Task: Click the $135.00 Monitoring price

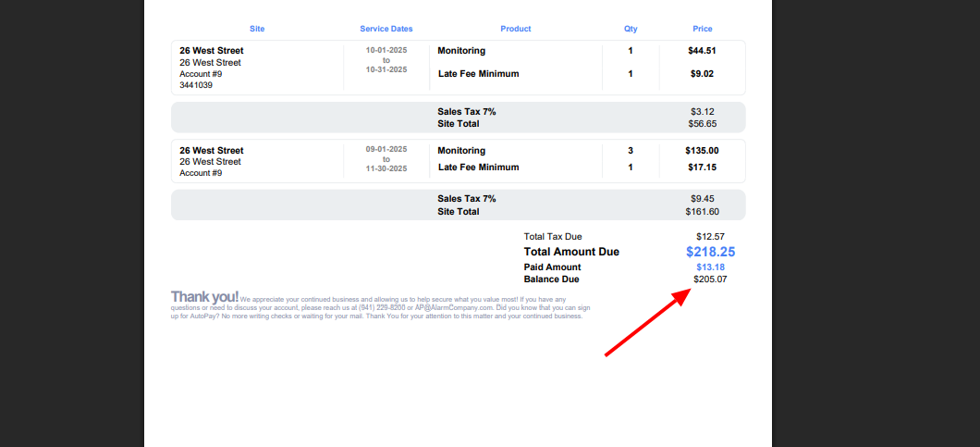Action: 703,151
